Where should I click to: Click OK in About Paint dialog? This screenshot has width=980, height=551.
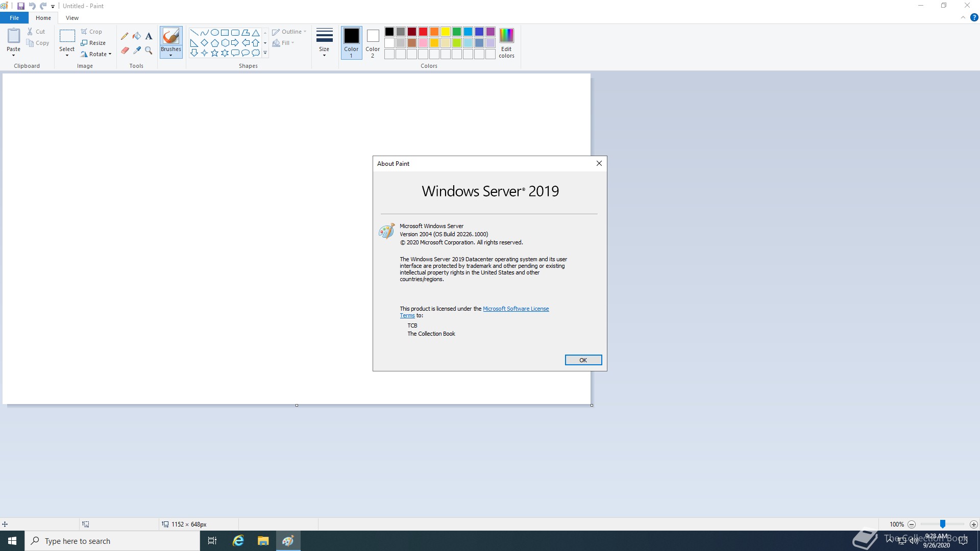[x=583, y=360]
